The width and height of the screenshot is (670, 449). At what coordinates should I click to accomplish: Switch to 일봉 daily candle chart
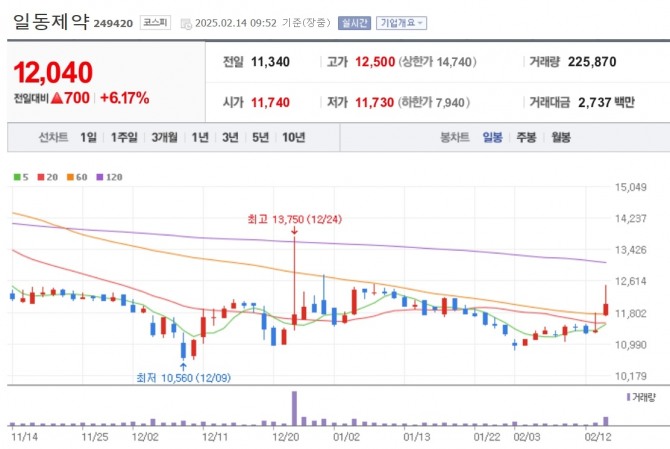tap(492, 138)
